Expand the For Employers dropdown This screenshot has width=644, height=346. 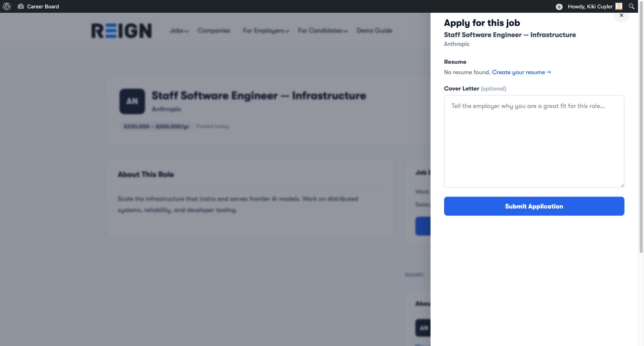(x=266, y=30)
